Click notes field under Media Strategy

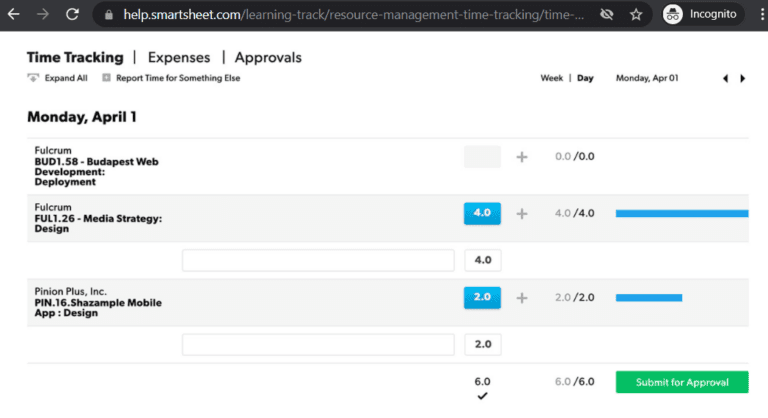318,260
